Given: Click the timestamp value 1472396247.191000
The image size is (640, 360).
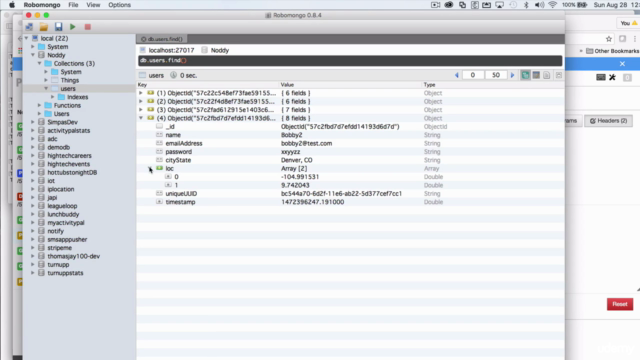Looking at the screenshot, I should 313,202.
